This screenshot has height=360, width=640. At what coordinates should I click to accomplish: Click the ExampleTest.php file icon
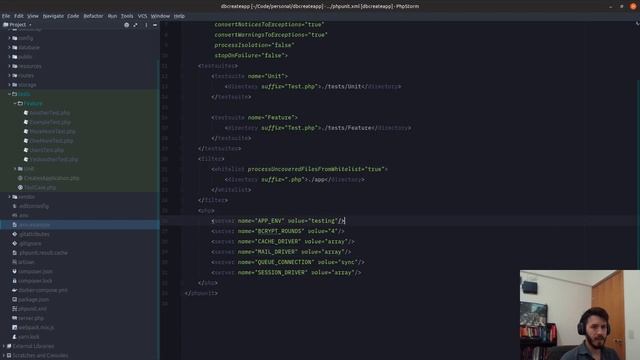pyautogui.click(x=26, y=122)
